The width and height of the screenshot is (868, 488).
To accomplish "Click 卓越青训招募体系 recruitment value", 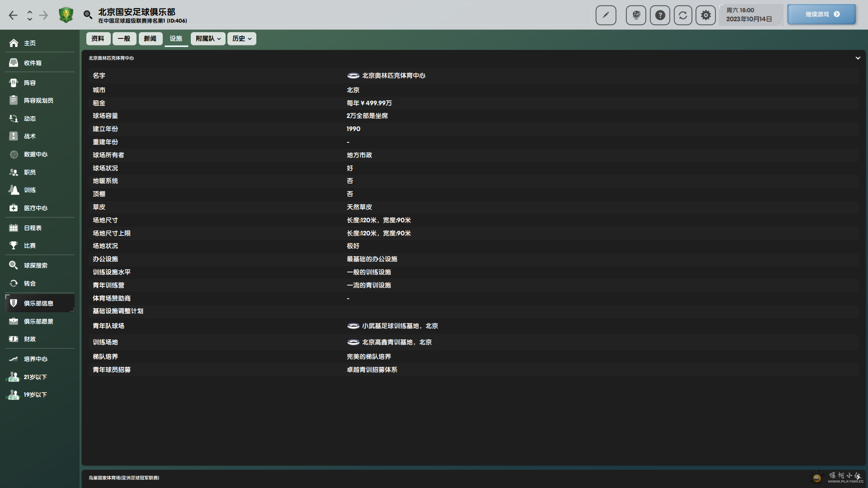I will [x=372, y=370].
